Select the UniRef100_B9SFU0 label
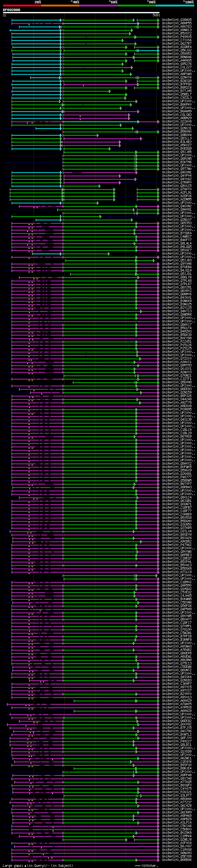 point(177,765)
